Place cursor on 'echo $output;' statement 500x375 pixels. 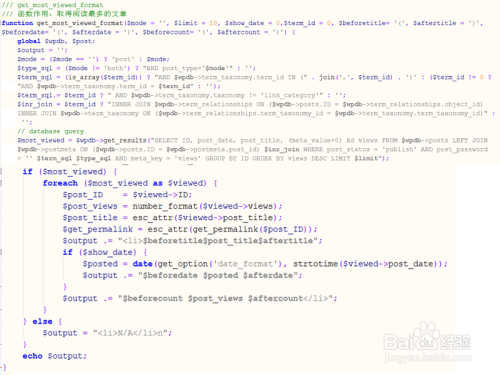55,356
